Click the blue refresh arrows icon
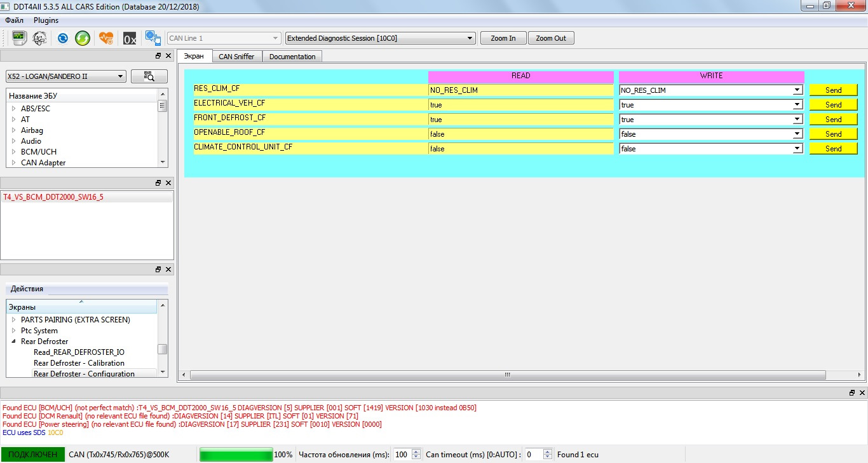Image resolution: width=868 pixels, height=463 pixels. pos(63,38)
